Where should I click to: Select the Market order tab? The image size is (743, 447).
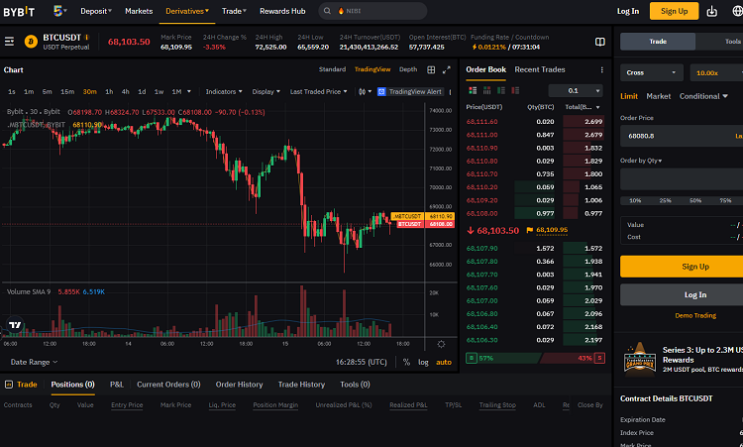658,96
